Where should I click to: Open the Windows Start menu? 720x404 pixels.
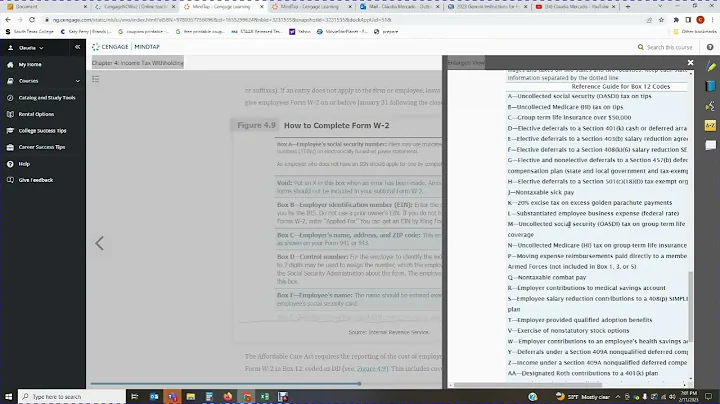point(8,397)
